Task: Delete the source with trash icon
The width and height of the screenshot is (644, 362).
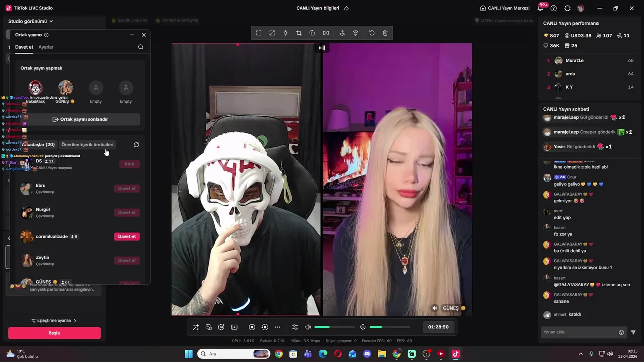Action: pyautogui.click(x=385, y=33)
